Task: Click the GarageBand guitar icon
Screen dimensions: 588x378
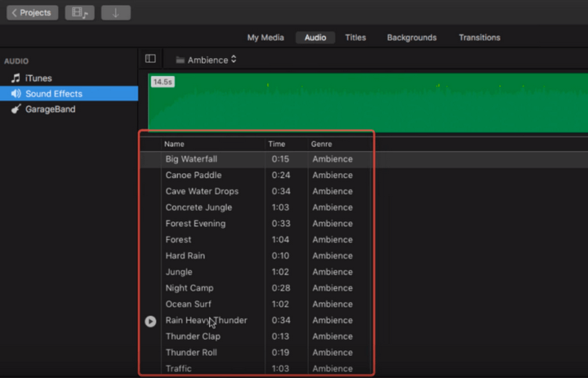Action: [15, 110]
